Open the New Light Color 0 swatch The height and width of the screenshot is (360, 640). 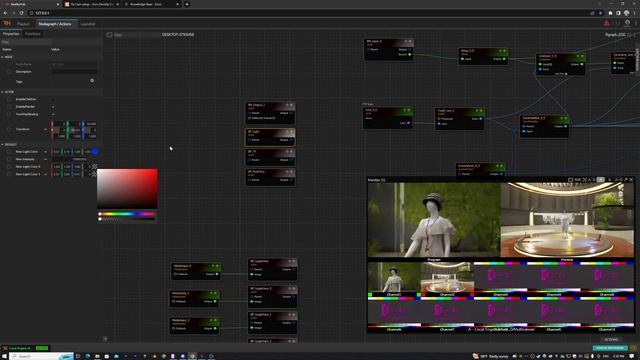click(x=95, y=167)
